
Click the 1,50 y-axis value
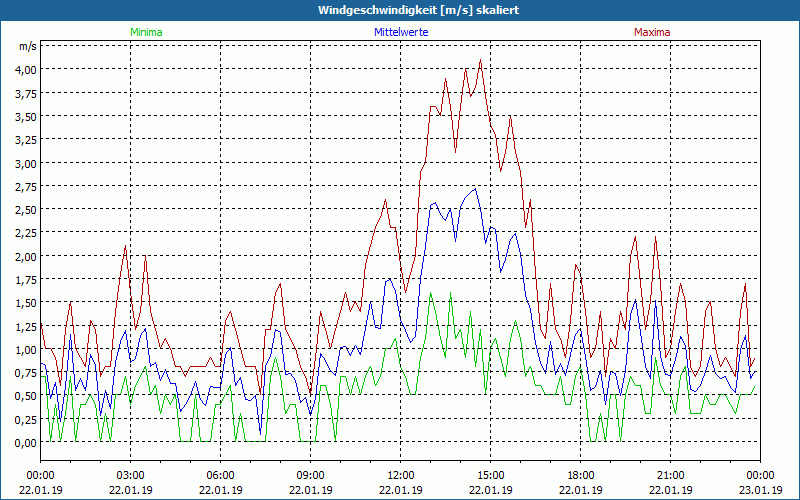[x=26, y=303]
